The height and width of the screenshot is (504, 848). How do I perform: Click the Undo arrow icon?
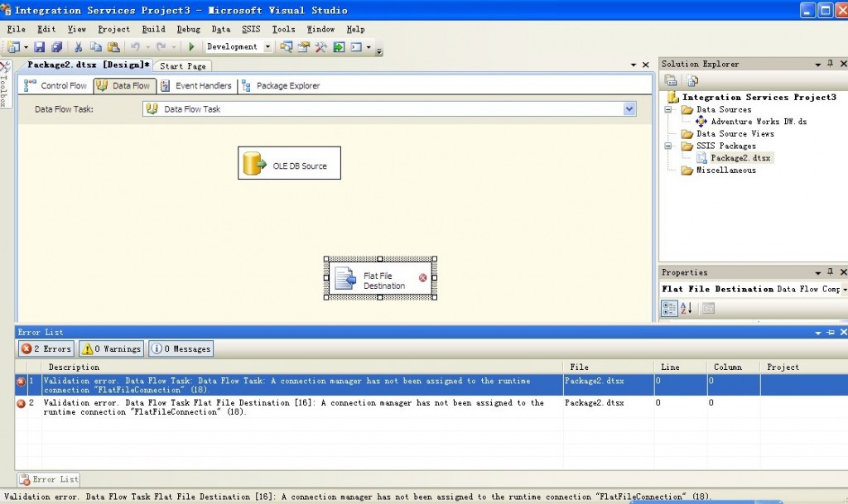[135, 47]
